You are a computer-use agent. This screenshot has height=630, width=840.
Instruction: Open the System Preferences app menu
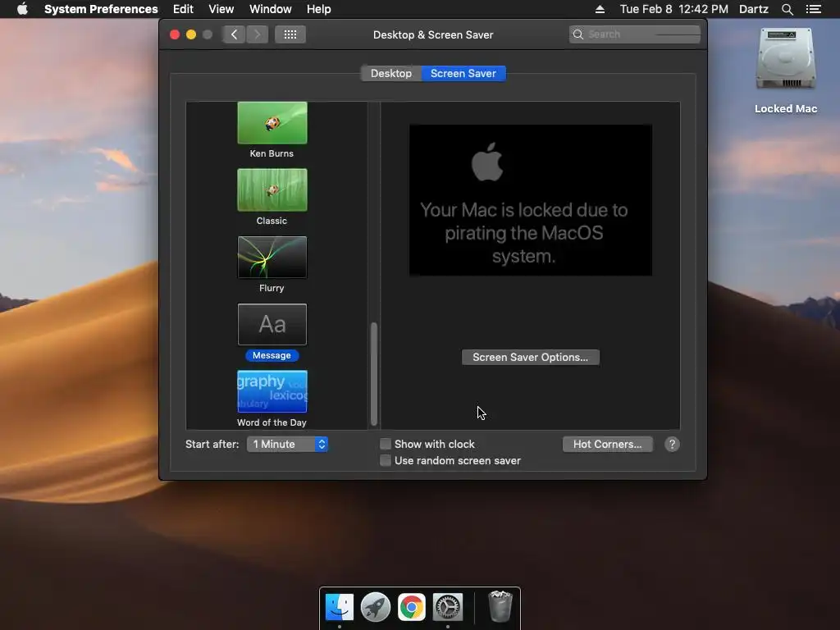point(101,9)
